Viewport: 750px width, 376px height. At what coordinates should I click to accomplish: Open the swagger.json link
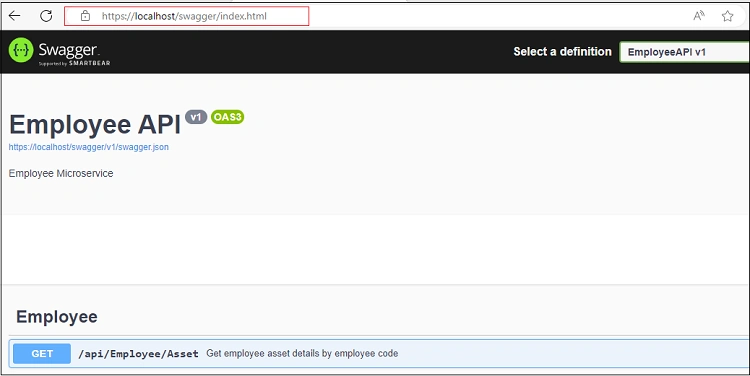(88, 147)
